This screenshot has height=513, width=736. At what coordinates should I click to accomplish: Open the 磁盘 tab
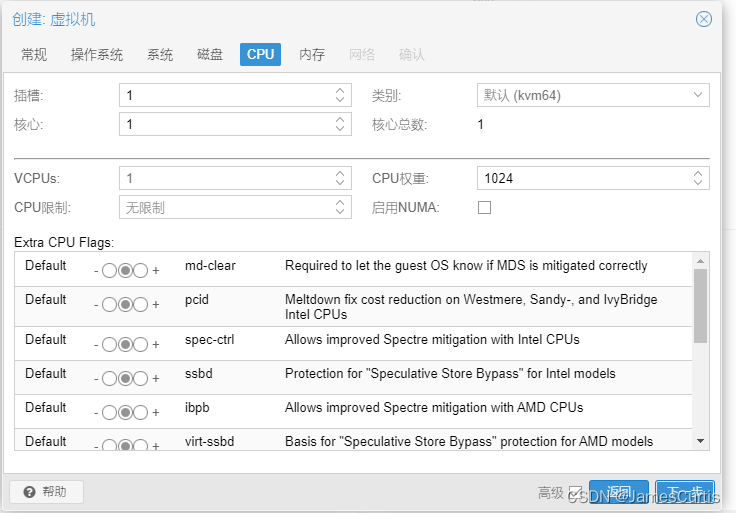[210, 54]
